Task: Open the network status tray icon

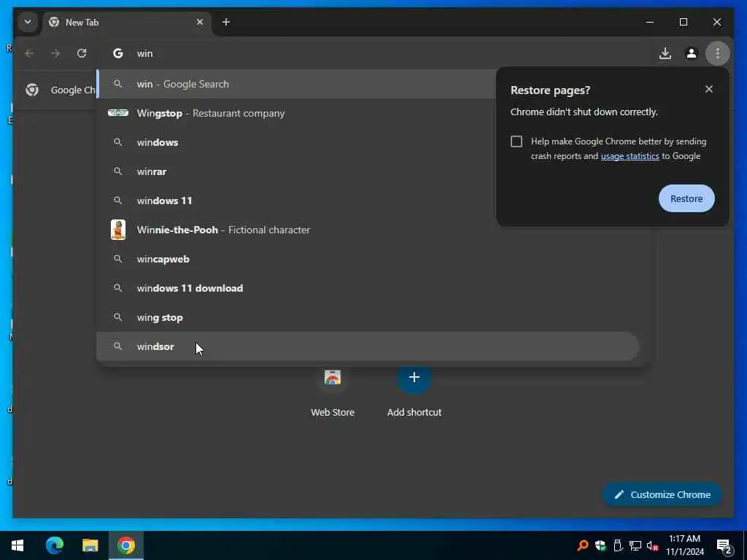Action: click(635, 545)
